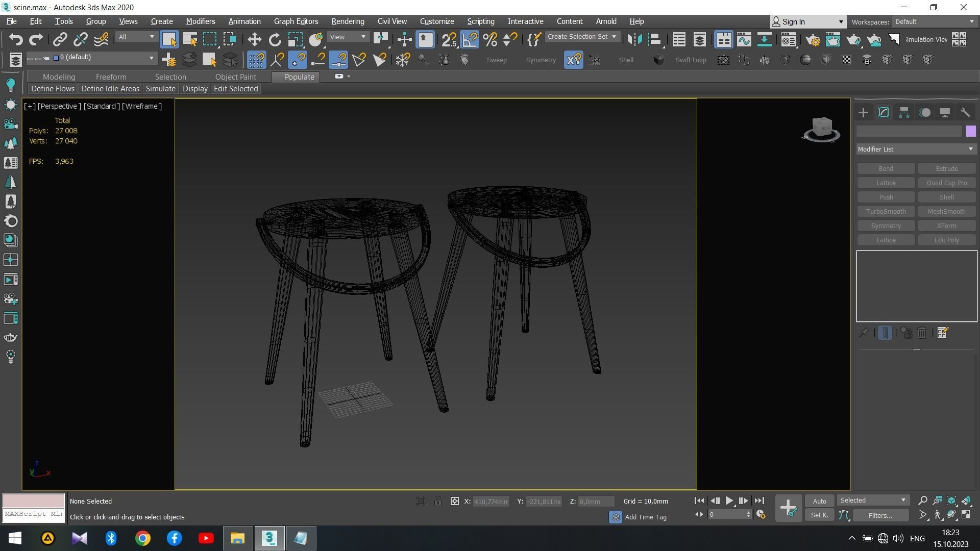
Task: Toggle Spinner Snap
Action: [510, 40]
